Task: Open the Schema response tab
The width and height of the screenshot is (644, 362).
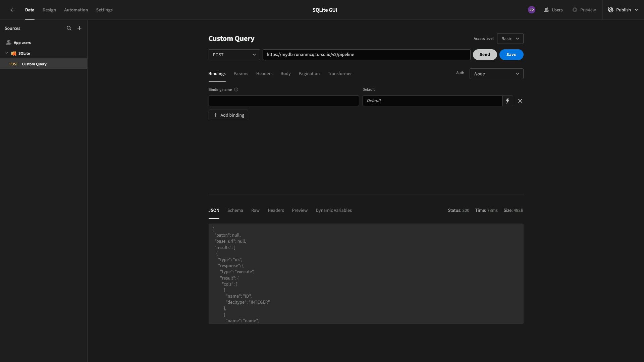Action: [x=235, y=210]
